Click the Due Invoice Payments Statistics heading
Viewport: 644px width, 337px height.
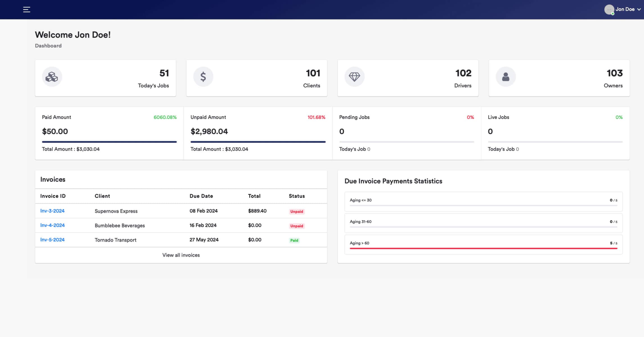click(x=393, y=181)
